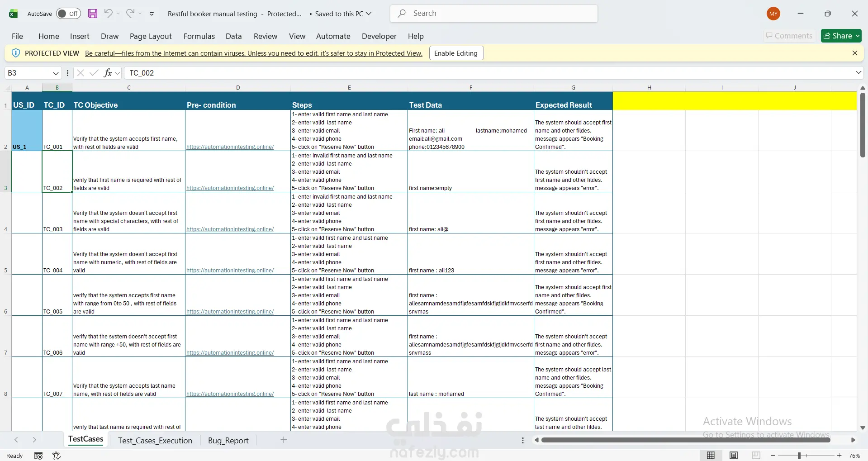This screenshot has width=868, height=461.
Task: Expand the Saved to this PC dropdown
Action: [369, 14]
